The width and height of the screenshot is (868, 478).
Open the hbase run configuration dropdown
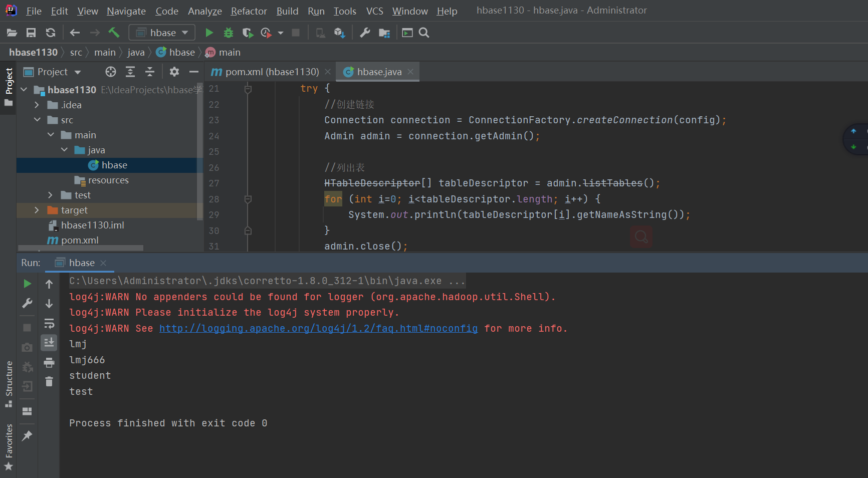pyautogui.click(x=162, y=33)
